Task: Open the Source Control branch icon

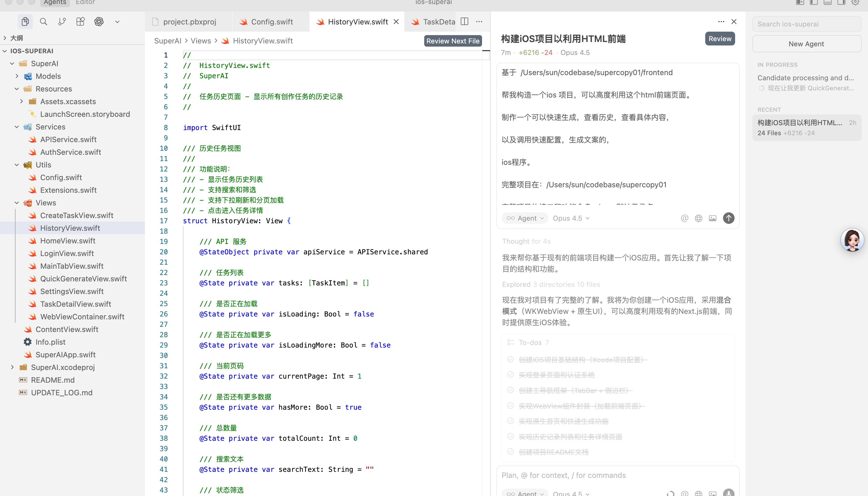Action: tap(62, 22)
